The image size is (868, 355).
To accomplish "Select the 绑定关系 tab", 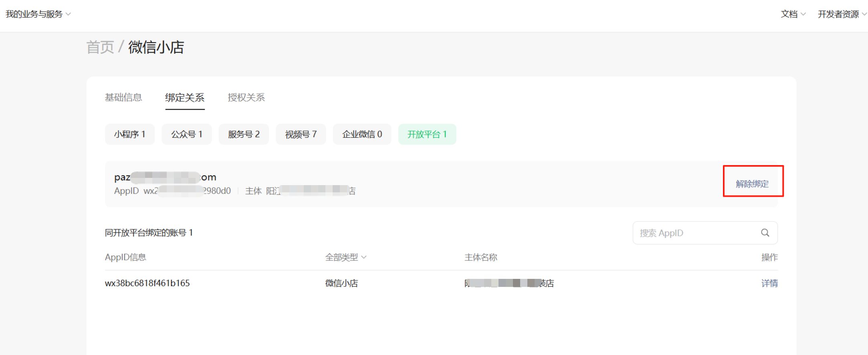I will (185, 97).
